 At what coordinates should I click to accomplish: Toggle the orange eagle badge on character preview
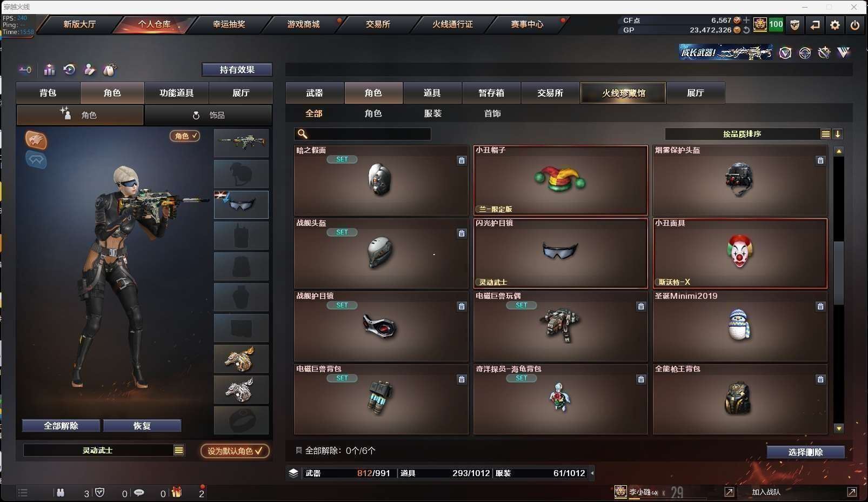(x=36, y=140)
